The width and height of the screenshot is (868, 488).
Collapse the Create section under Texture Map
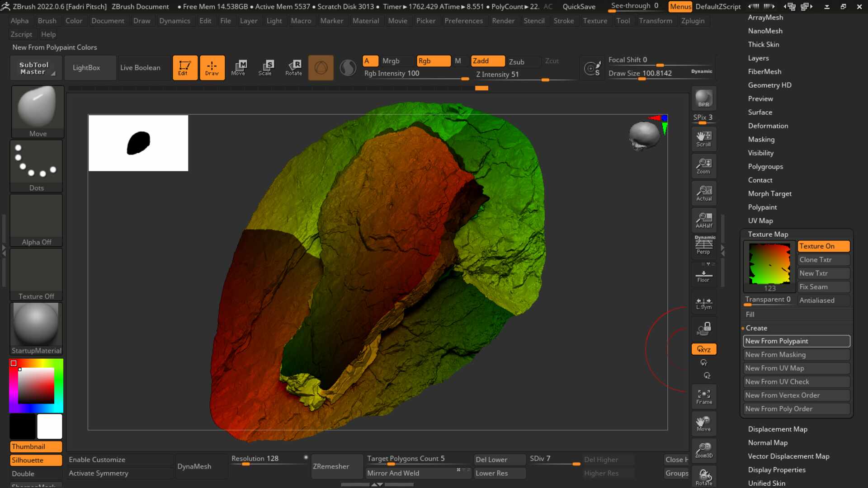756,328
